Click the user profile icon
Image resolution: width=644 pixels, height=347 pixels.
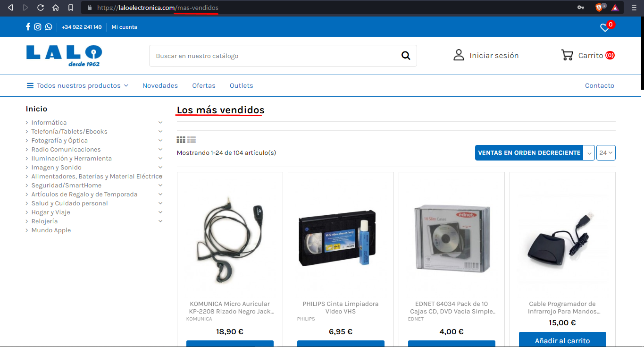click(x=459, y=55)
